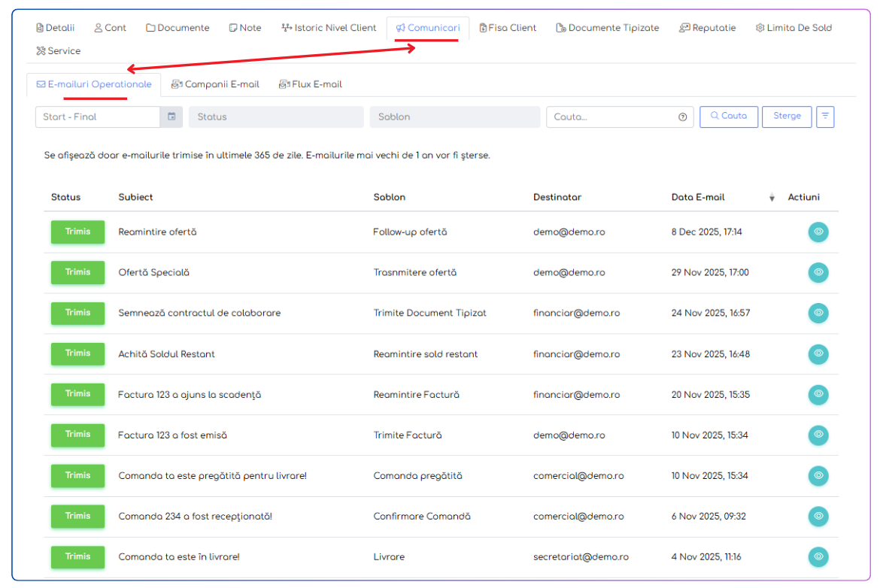View the Comanda 234 a fost recepționată email

coord(818,516)
